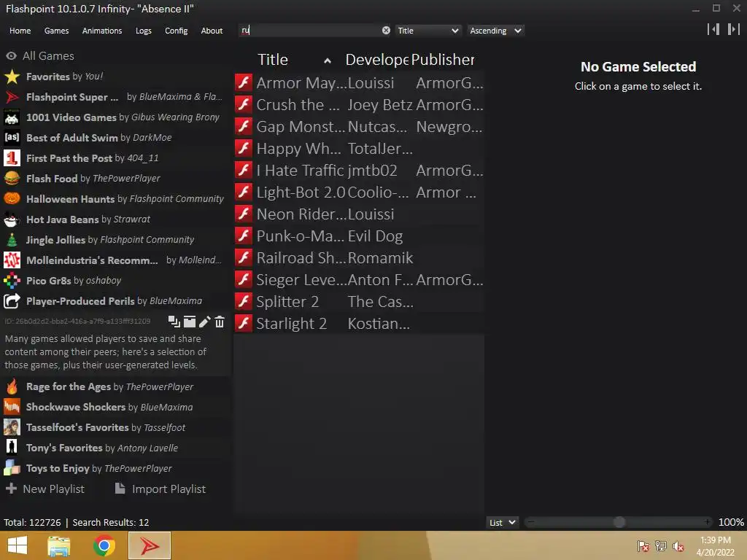Click the Jingle Jollies Christmas tree icon
Screen dimensions: 747x560
coord(12,240)
